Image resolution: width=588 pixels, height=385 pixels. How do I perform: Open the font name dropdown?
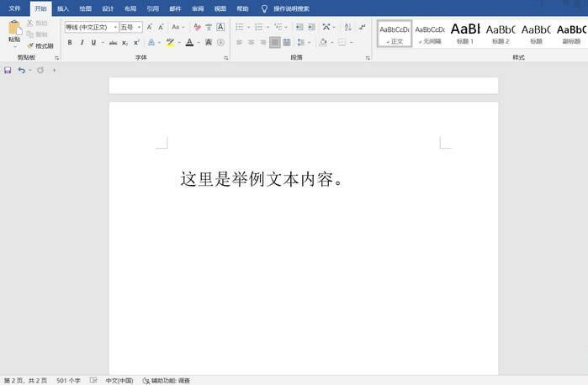[92, 27]
